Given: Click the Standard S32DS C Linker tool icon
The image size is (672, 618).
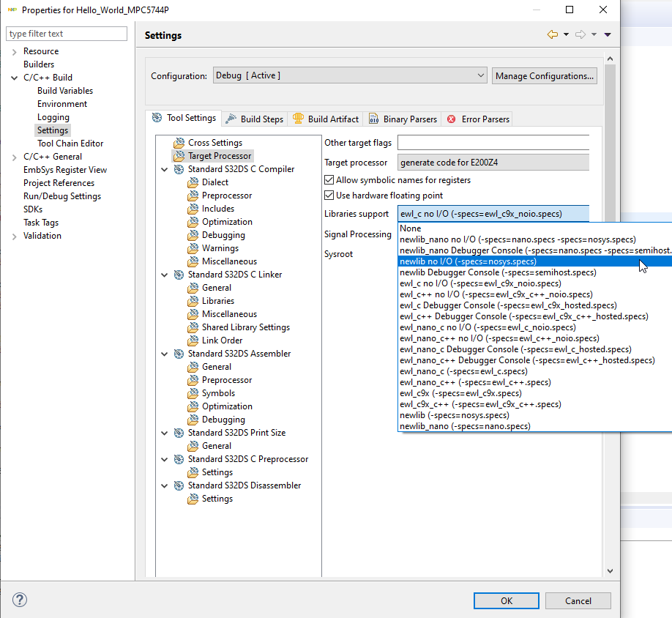Looking at the screenshot, I should click(179, 275).
